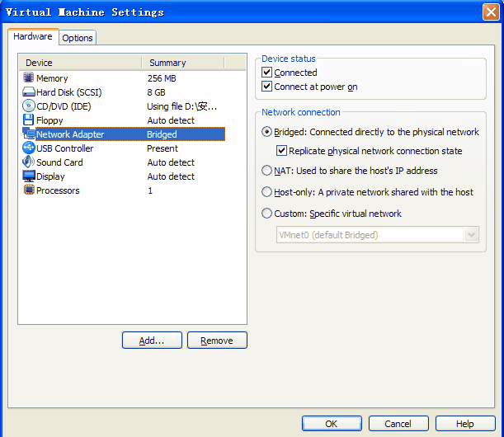The width and height of the screenshot is (504, 437).
Task: Open the VMnet0 virtual network dropdown
Action: click(471, 235)
